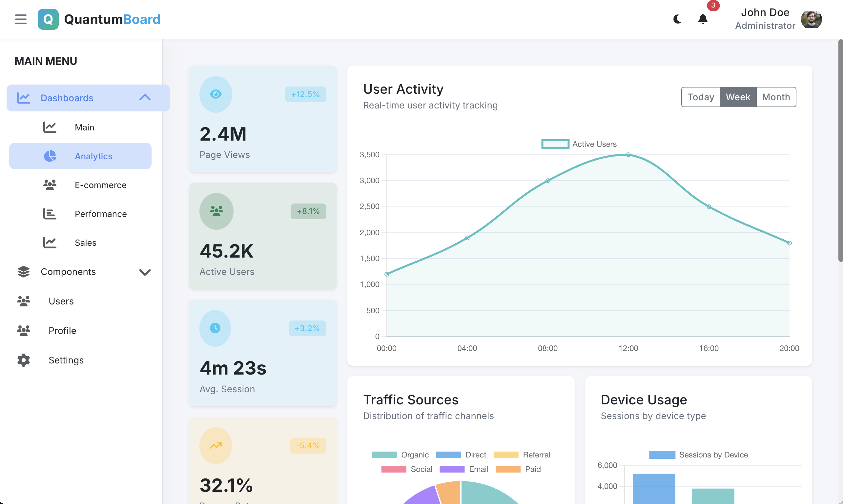Open the Users section
This screenshot has height=504, width=843.
[61, 301]
